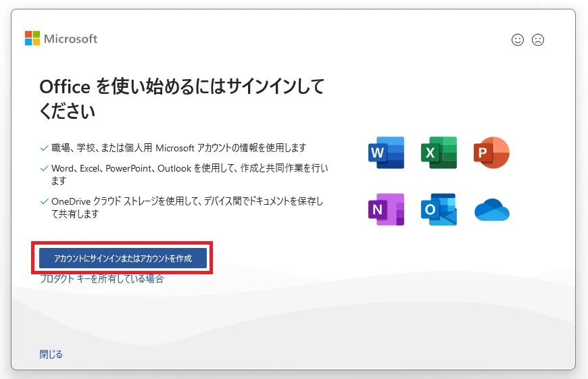Viewport: 588px width, 379px height.
Task: Click the OneDrive cloud icon
Action: point(491,210)
